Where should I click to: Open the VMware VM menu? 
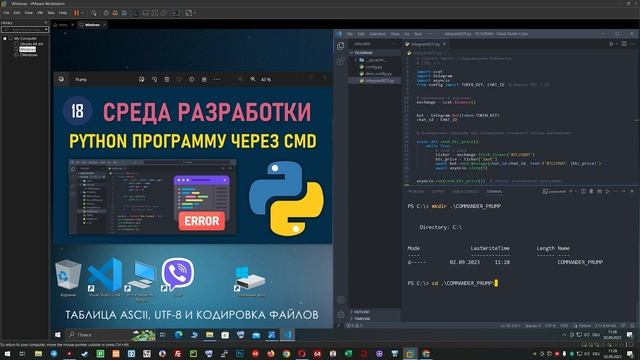click(x=40, y=13)
